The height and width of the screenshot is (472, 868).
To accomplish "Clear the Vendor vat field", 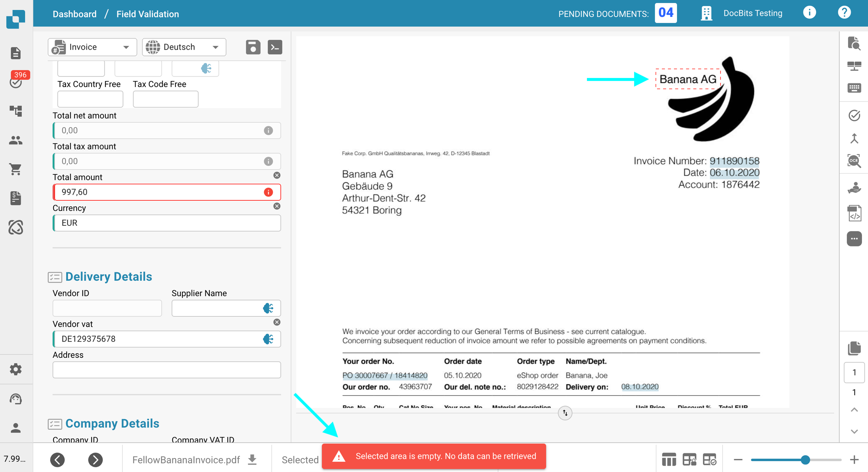I will [277, 322].
